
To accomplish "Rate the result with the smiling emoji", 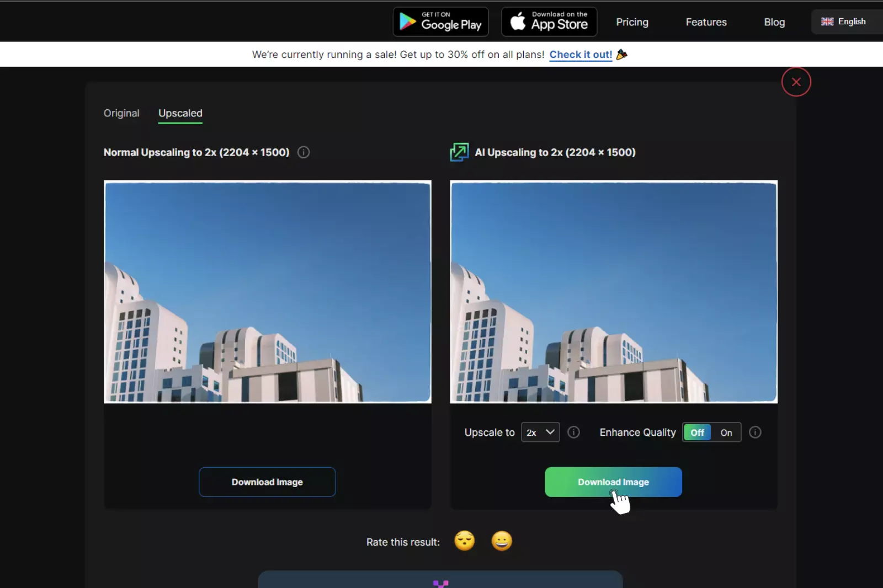I will pos(502,541).
